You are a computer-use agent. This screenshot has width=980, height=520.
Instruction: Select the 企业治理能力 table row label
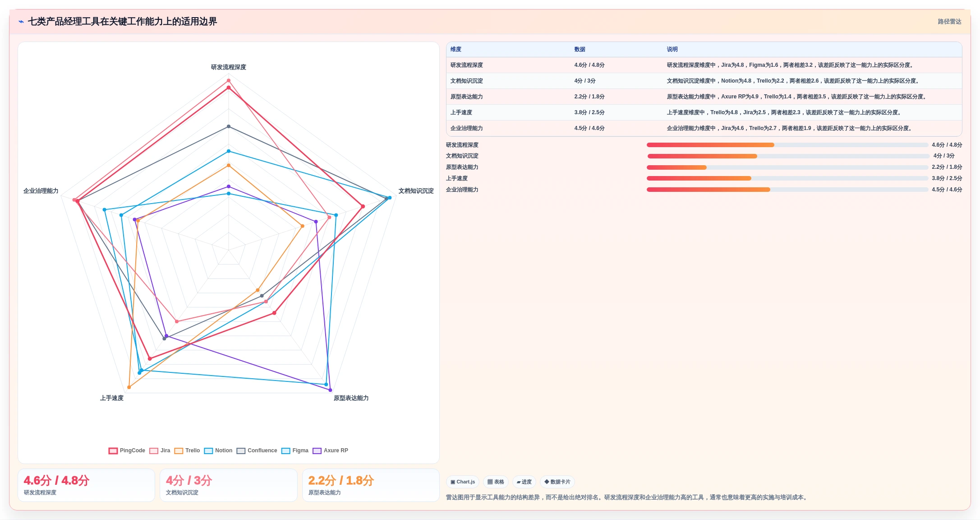click(466, 128)
